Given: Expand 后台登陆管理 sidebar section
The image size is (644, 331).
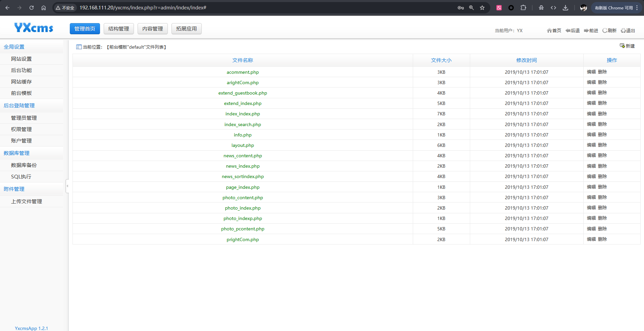Looking at the screenshot, I should [19, 106].
